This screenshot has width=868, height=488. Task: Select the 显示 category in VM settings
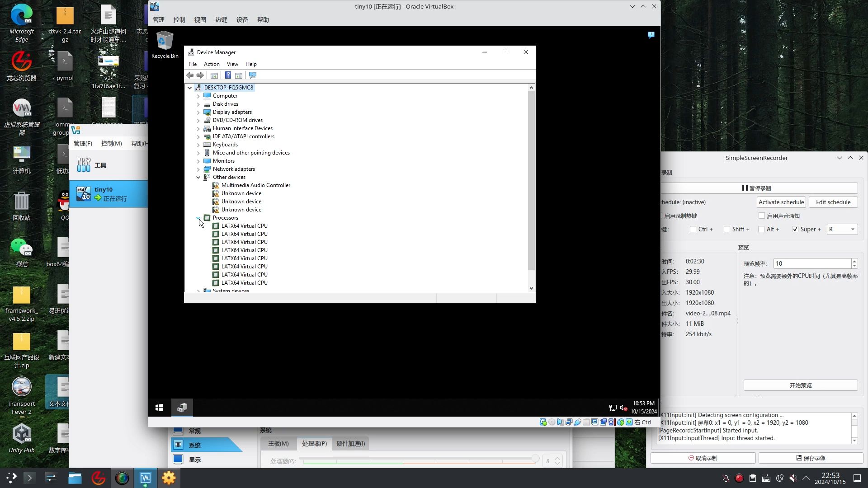point(195,460)
